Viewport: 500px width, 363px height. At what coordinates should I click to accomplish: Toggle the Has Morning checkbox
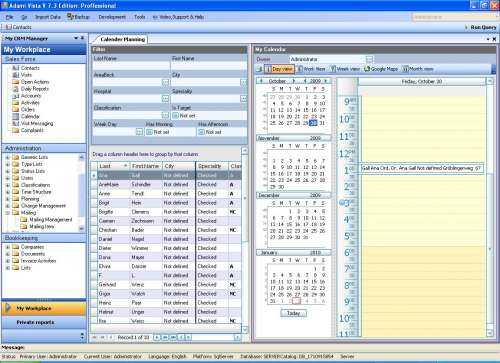tap(149, 132)
